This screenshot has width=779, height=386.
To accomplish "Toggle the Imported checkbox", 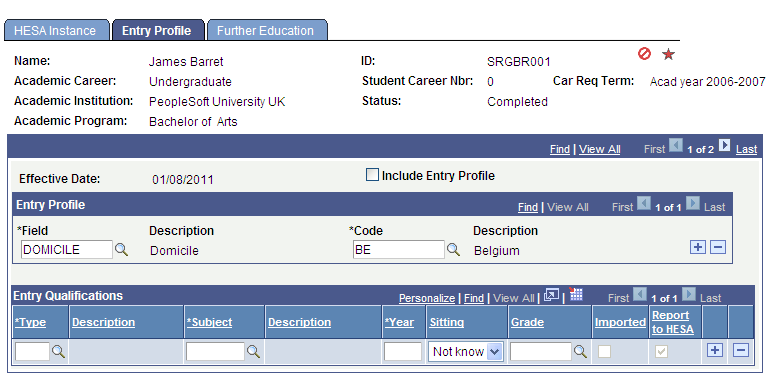I will pyautogui.click(x=604, y=352).
